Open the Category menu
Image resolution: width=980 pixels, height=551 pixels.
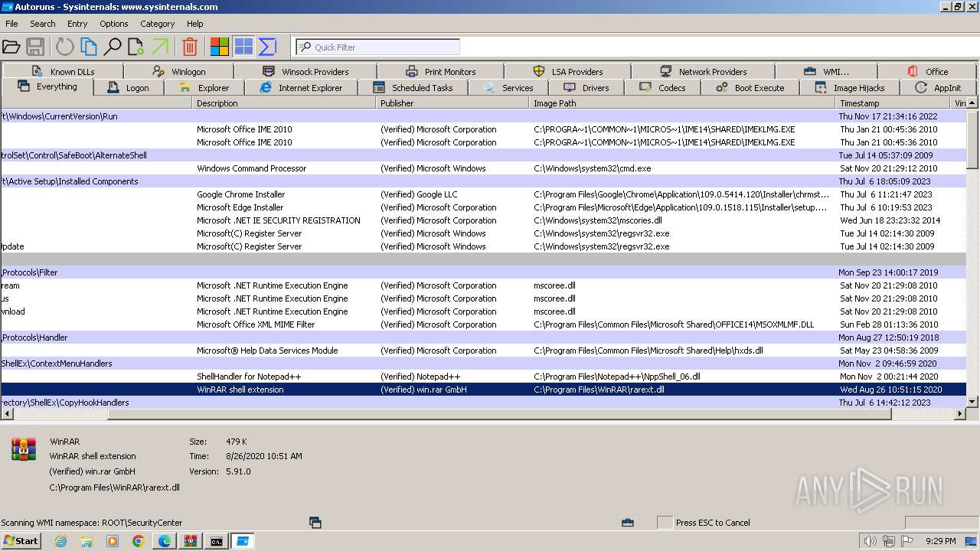pyautogui.click(x=158, y=24)
